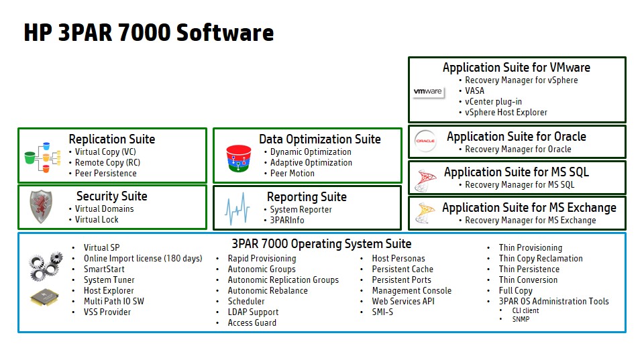Click Online Import license (180 days)
644x362 pixels.
143,258
